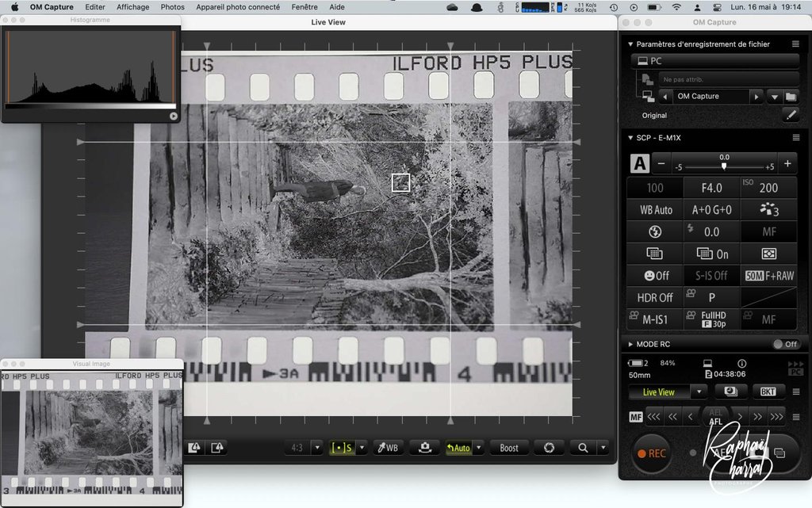The height and width of the screenshot is (508, 812).
Task: Toggle HDR Off setting
Action: pyautogui.click(x=655, y=298)
